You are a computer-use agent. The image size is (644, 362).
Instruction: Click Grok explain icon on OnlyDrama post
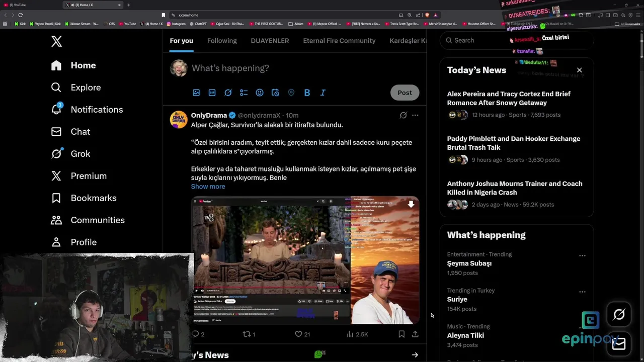(403, 115)
